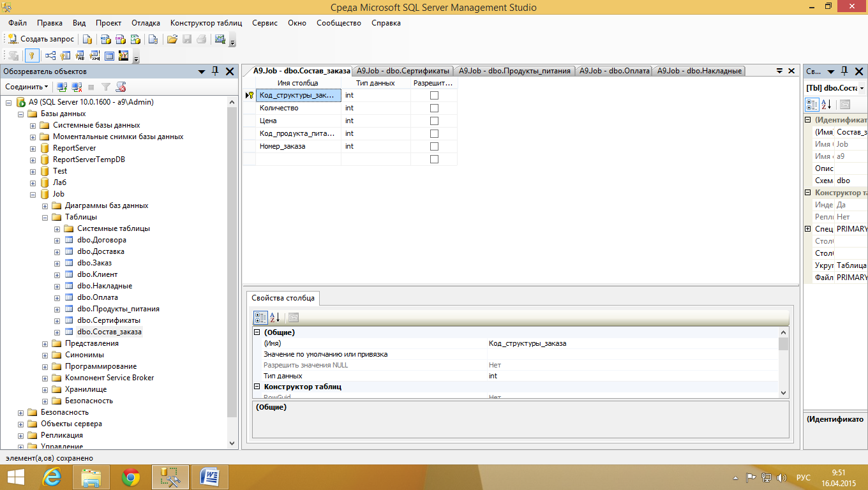Click the Тип данных value int in Column Properties

click(x=632, y=376)
